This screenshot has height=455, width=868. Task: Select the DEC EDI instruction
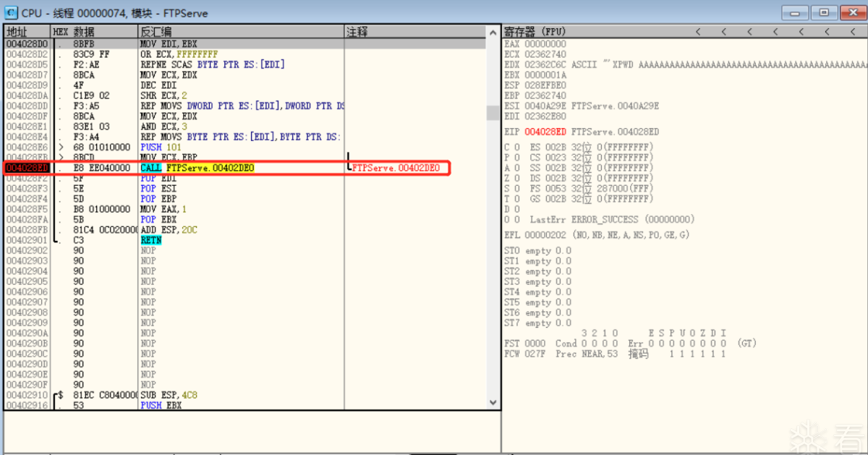[157, 85]
